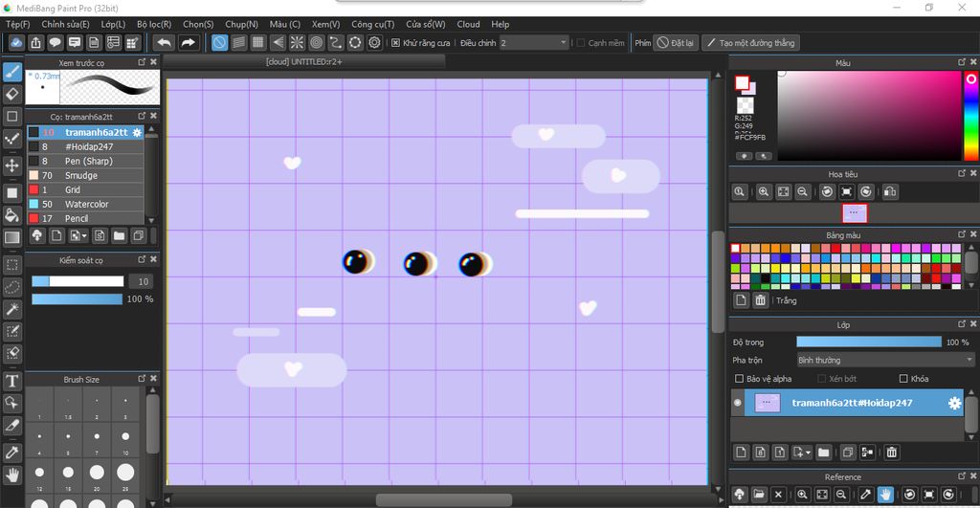Enable the Bảo vệ alpha checkbox
This screenshot has width=980, height=508.
click(x=740, y=379)
